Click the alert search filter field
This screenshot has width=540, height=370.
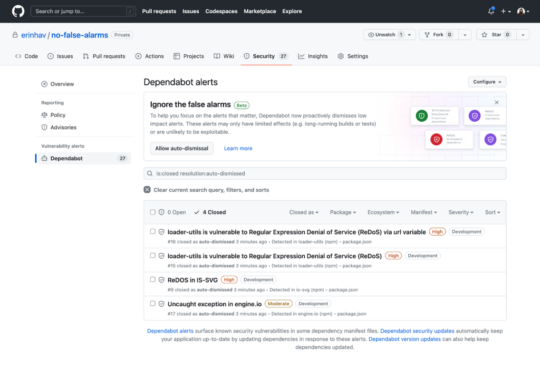coord(325,174)
